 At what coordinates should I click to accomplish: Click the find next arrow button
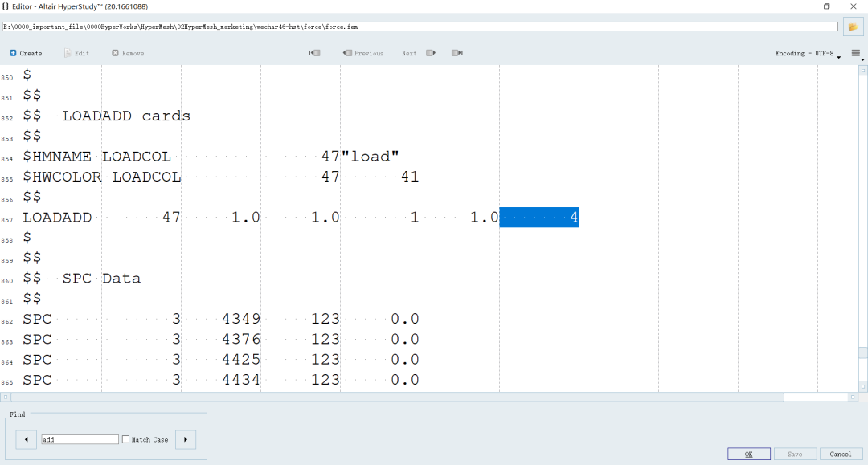point(186,439)
